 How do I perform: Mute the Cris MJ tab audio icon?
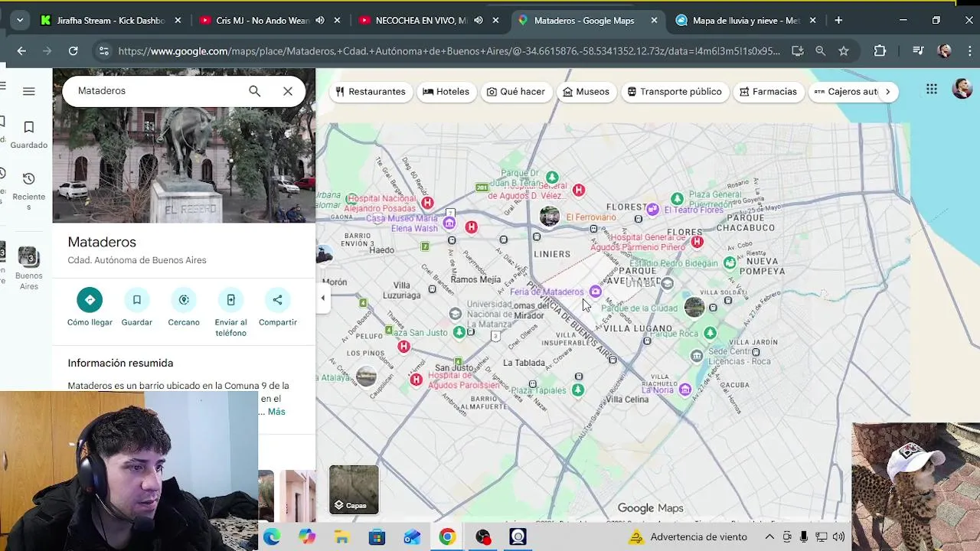(x=320, y=21)
